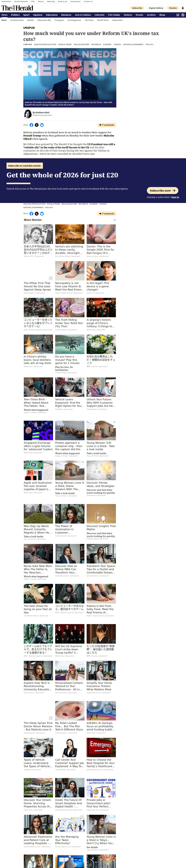Visit the Shop link in navigation
186x868 pixels.
(x=162, y=15)
